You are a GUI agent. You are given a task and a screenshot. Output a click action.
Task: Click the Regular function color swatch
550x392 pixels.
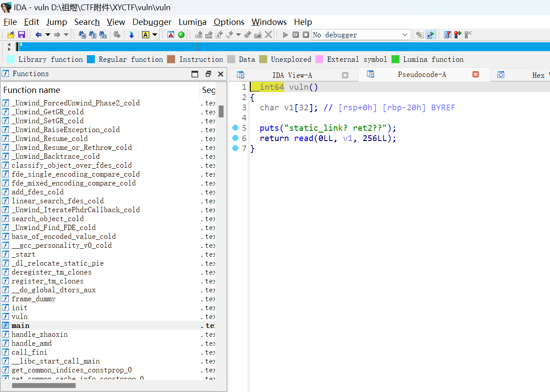pos(91,59)
